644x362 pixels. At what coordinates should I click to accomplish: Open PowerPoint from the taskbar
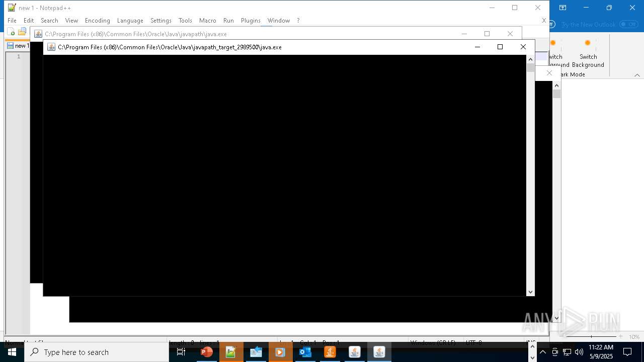coord(206,352)
